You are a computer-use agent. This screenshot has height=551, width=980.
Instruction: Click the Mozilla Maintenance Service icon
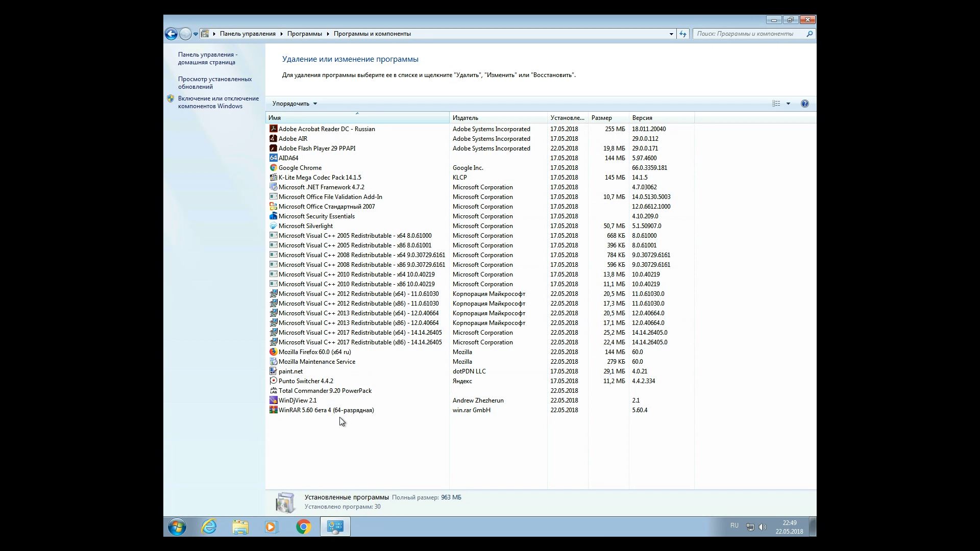(x=273, y=362)
